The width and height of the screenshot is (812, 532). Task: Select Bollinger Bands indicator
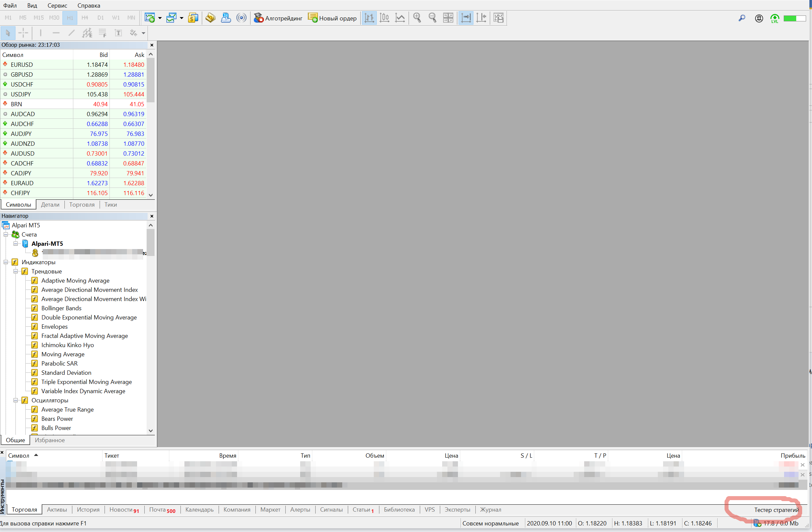61,308
